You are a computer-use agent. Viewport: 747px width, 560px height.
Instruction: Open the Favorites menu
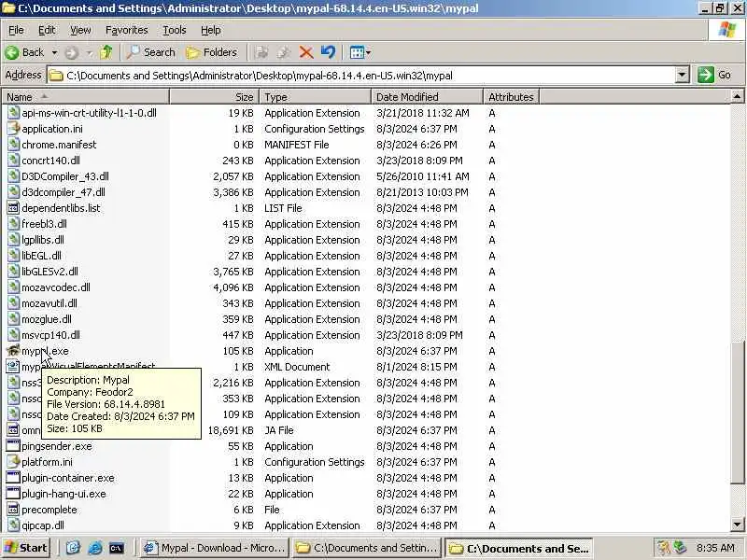pos(127,30)
